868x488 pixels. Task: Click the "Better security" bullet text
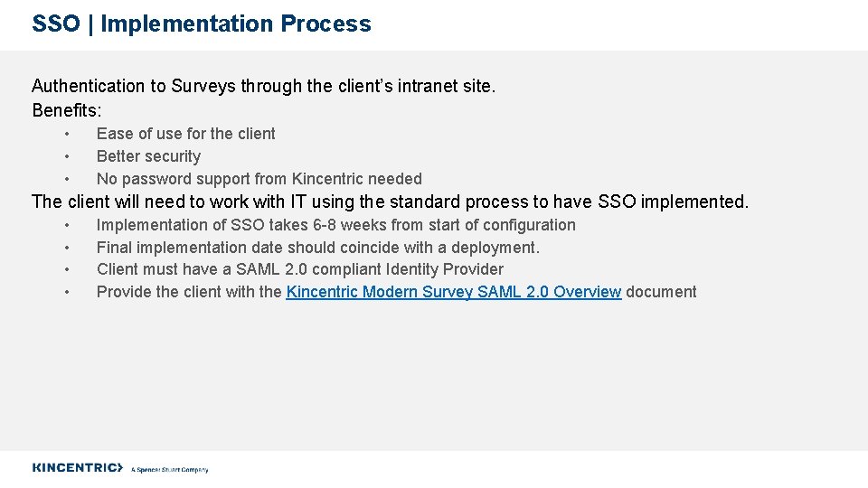[148, 156]
